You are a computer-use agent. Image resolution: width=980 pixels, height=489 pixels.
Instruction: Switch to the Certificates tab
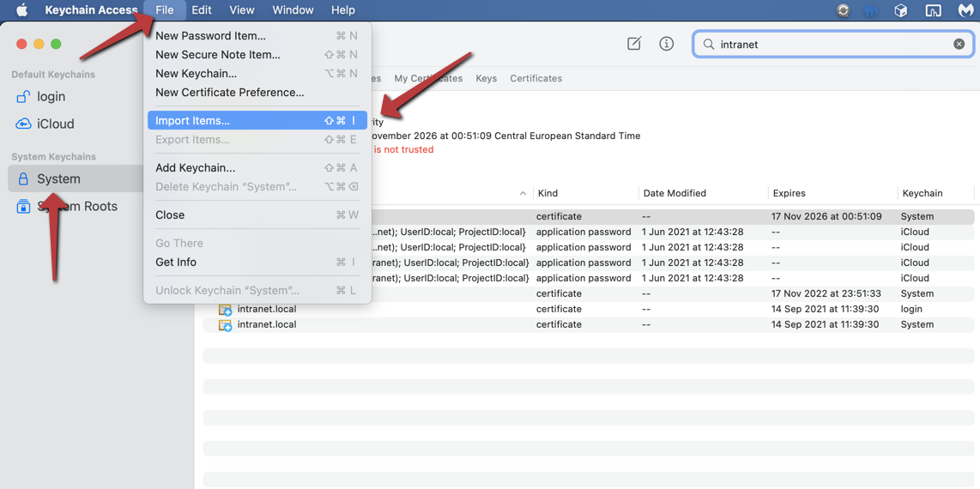[x=535, y=79]
